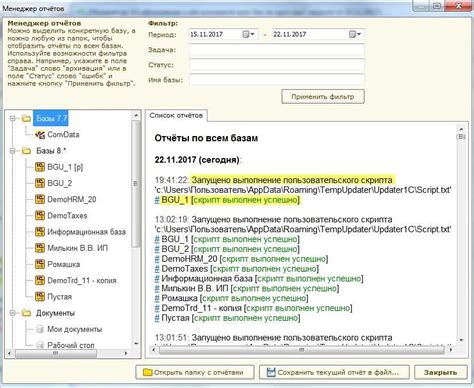Collapse the Базы 8.* tree folder
The image size is (474, 388).
pyautogui.click(x=13, y=151)
